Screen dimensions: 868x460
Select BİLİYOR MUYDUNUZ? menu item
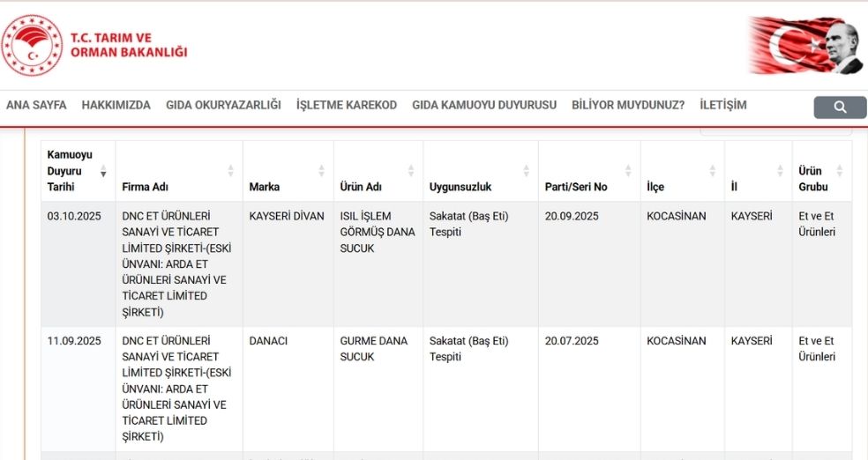(628, 105)
